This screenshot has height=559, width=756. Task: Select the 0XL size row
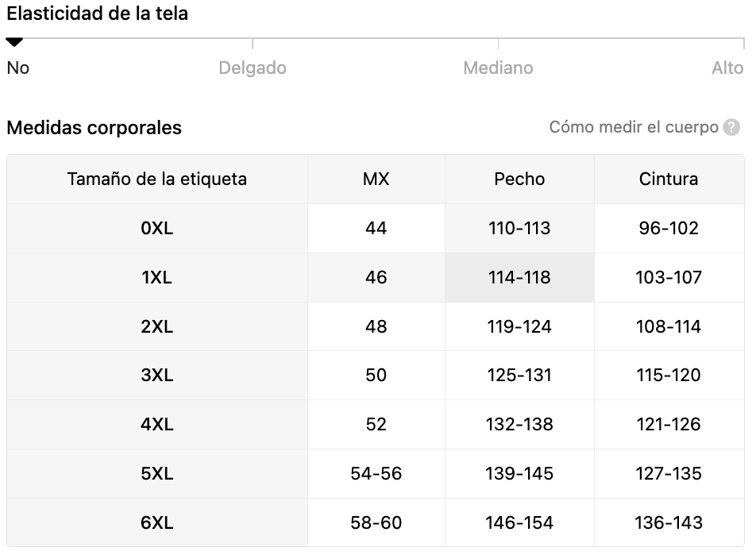coord(376,229)
